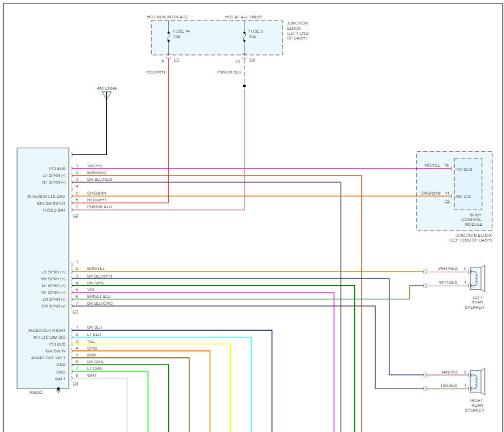Click the ORG wire label at C4 pin 4
This screenshot has width=504, height=432.
pyautogui.click(x=92, y=348)
